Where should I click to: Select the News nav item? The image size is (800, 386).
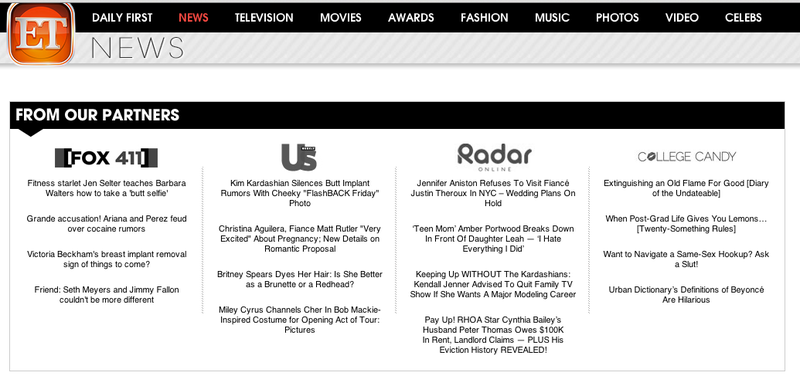coord(193,17)
